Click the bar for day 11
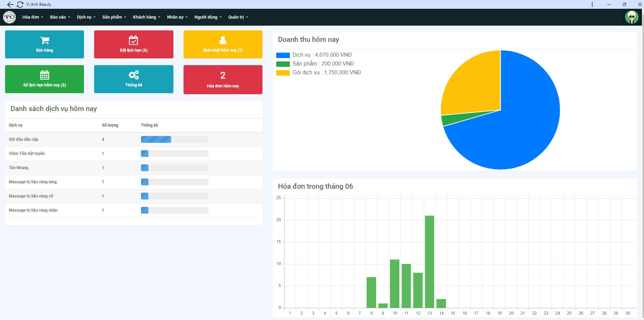The image size is (644, 320). [x=406, y=286]
